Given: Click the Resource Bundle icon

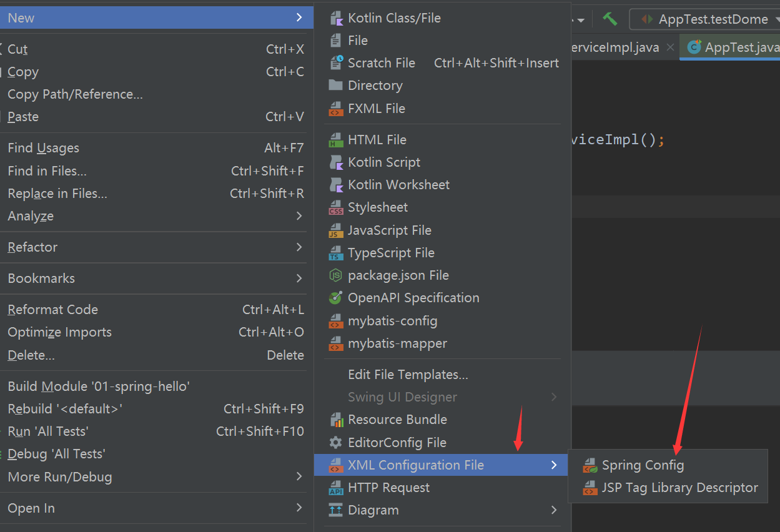Looking at the screenshot, I should click(336, 420).
